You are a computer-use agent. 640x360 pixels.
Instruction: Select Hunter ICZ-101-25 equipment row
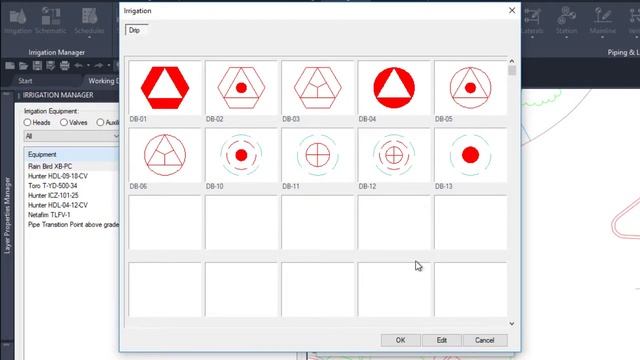[53, 196]
